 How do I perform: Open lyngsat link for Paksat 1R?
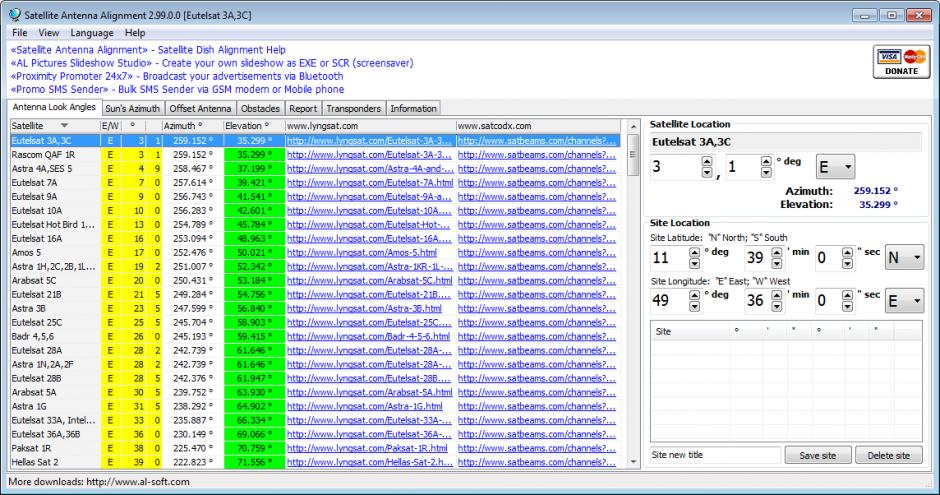pyautogui.click(x=367, y=448)
